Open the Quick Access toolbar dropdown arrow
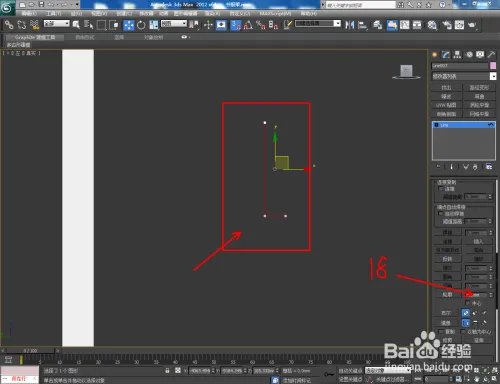500x384 pixels. click(x=77, y=5)
